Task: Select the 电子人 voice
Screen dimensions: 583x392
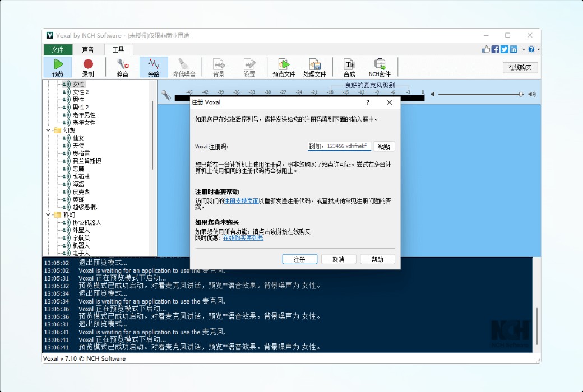Action: [81, 253]
